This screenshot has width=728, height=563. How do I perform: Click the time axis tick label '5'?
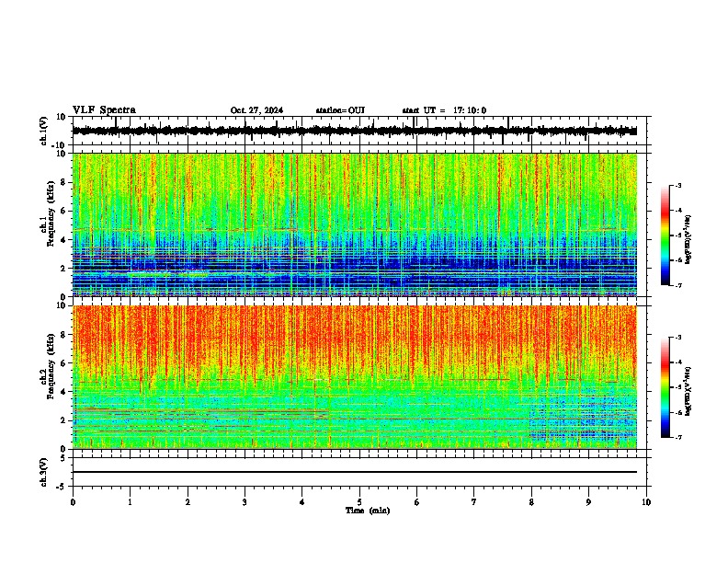[x=359, y=502]
